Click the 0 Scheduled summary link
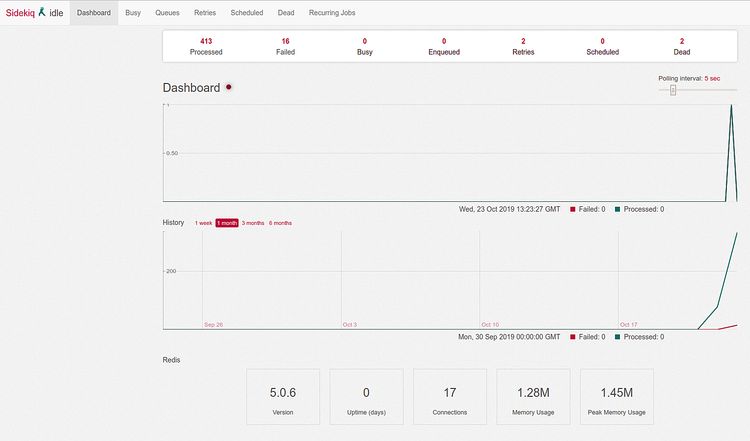Image resolution: width=750 pixels, height=441 pixels. coord(602,46)
